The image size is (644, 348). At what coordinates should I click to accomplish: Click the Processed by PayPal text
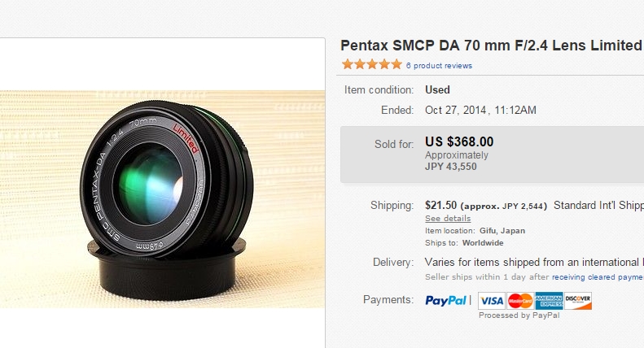(519, 315)
